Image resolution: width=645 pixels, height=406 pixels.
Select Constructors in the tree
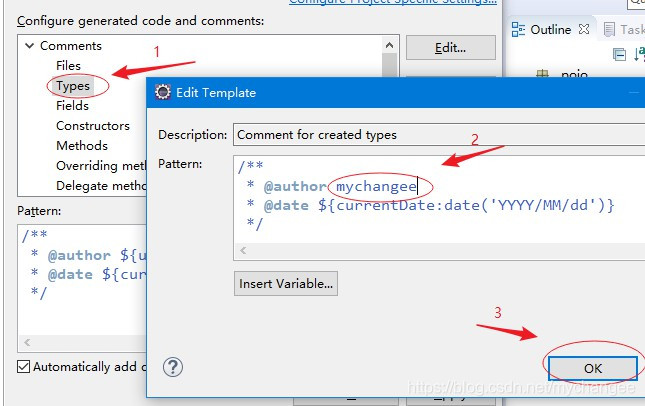[x=93, y=126]
